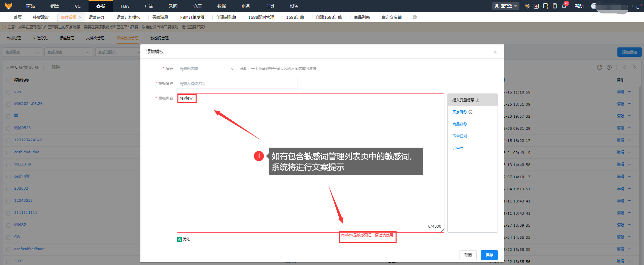Screen dimensions: 644x265
Task: Insert the 商品名称 variable
Action: click(460, 124)
